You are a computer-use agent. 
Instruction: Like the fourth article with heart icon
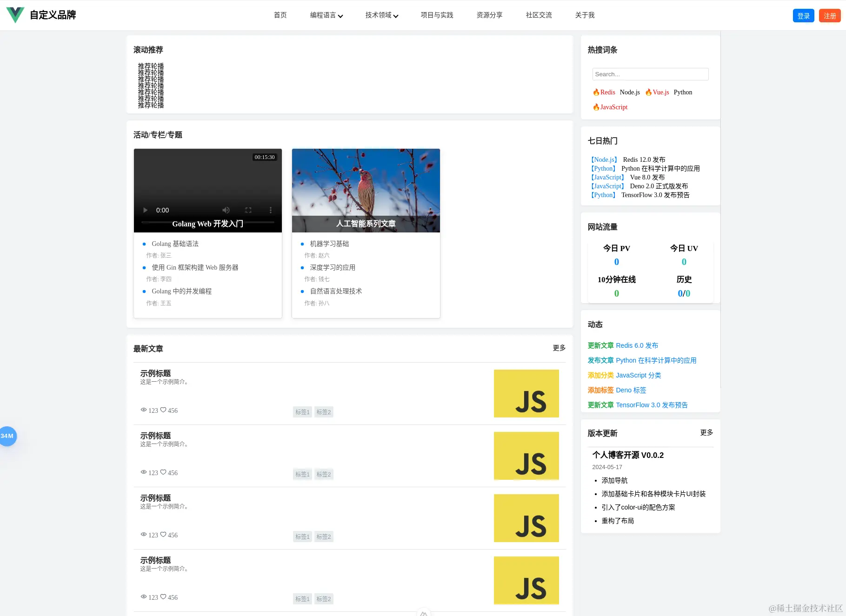[x=163, y=597]
